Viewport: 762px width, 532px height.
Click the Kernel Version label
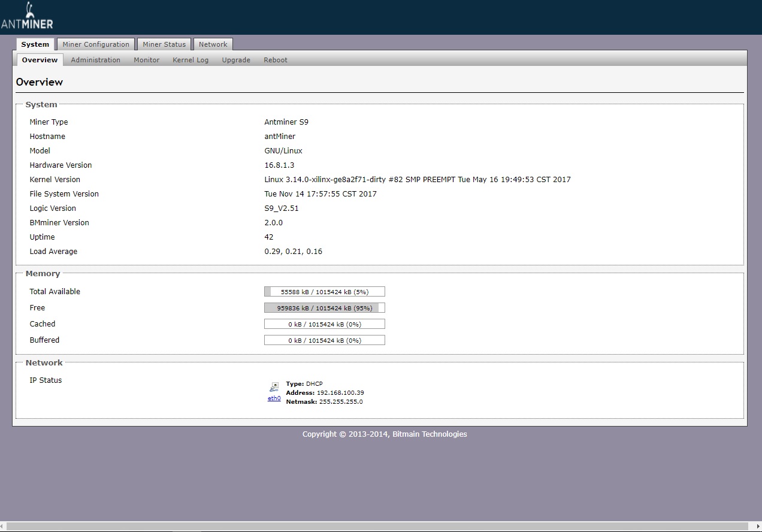point(55,180)
